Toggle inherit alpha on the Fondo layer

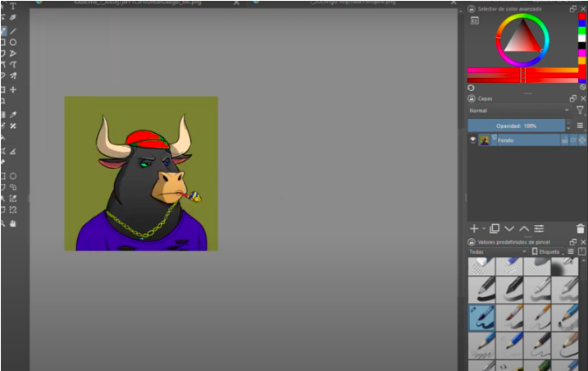pos(573,140)
